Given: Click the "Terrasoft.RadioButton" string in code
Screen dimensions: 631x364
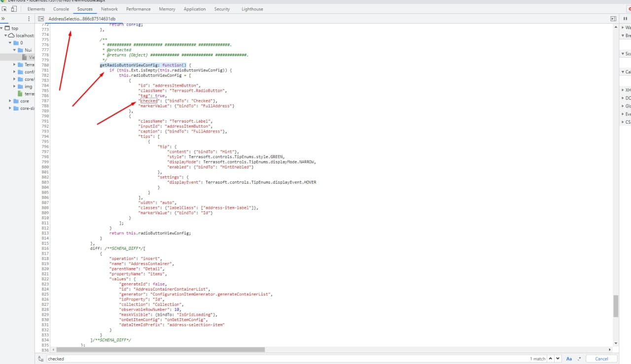Looking at the screenshot, I should point(198,91).
